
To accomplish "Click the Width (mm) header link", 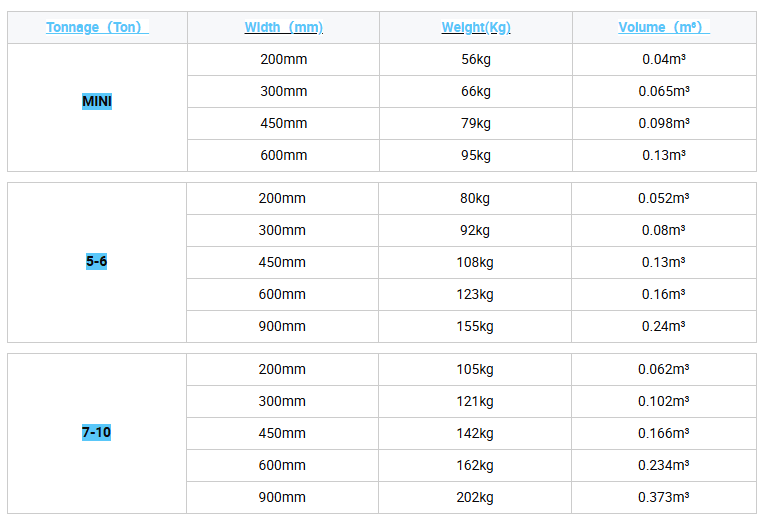I will [283, 28].
